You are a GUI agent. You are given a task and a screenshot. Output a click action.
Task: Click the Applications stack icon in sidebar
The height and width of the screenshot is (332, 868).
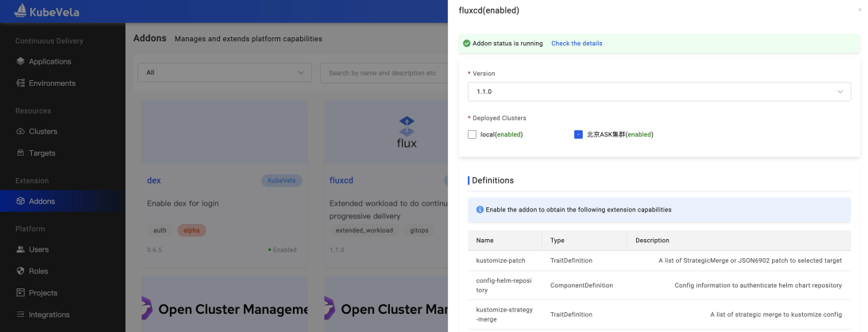(x=21, y=61)
